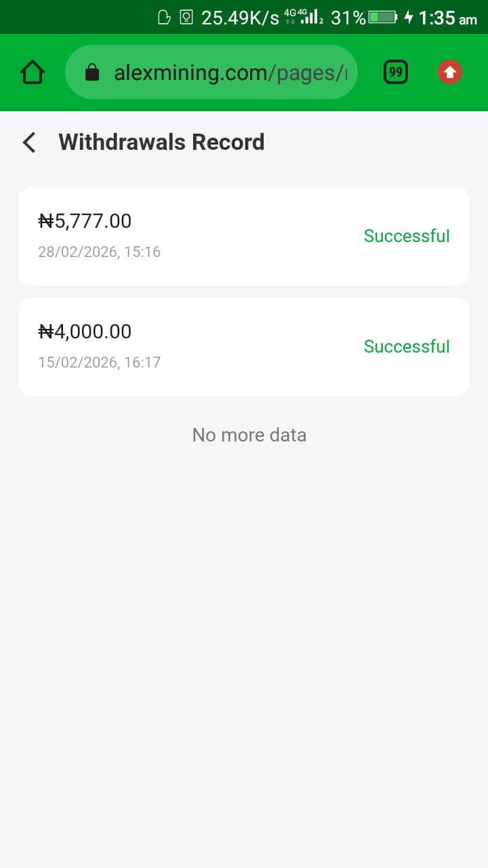Tap the browser home icon
The height and width of the screenshot is (868, 488).
point(33,72)
